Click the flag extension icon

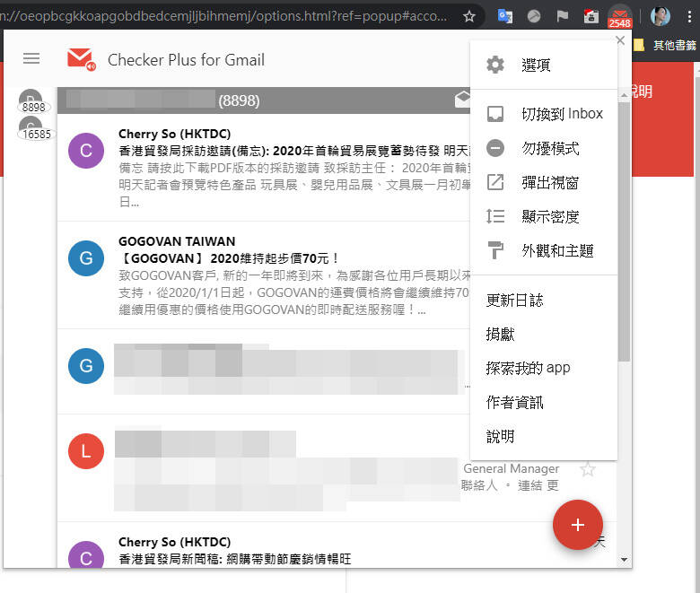pyautogui.click(x=563, y=16)
